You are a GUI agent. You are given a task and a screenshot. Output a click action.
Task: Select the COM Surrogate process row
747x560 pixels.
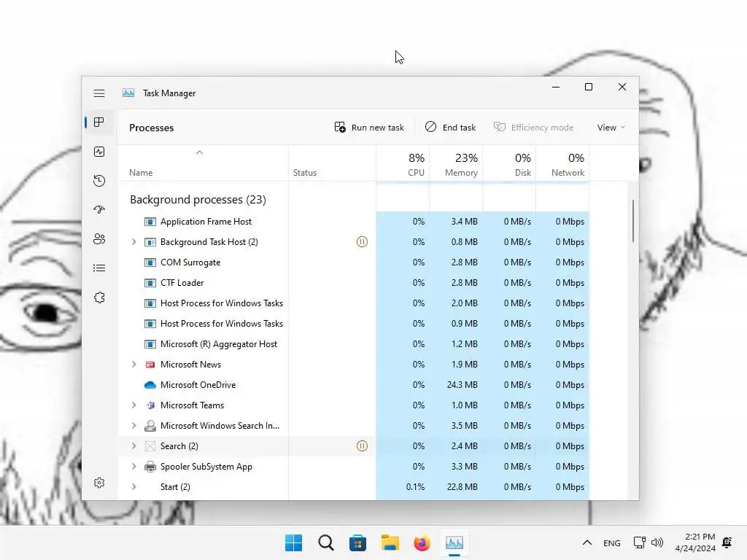pyautogui.click(x=354, y=262)
